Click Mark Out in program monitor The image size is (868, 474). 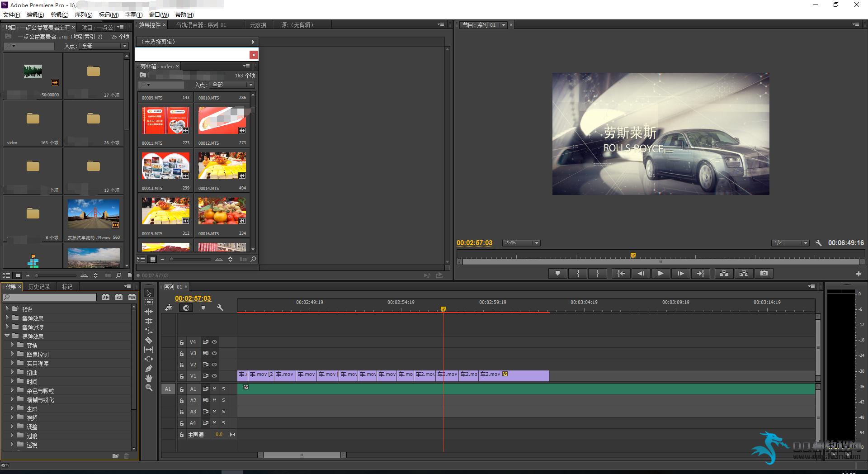pyautogui.click(x=597, y=273)
